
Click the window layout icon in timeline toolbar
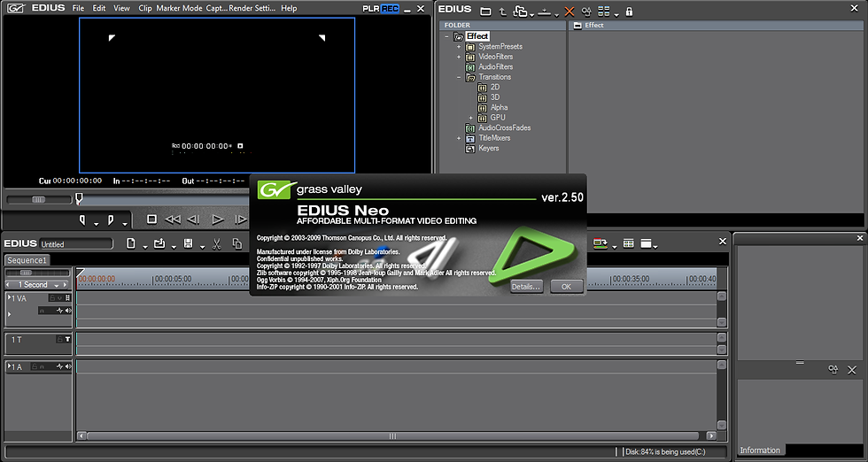(x=646, y=243)
